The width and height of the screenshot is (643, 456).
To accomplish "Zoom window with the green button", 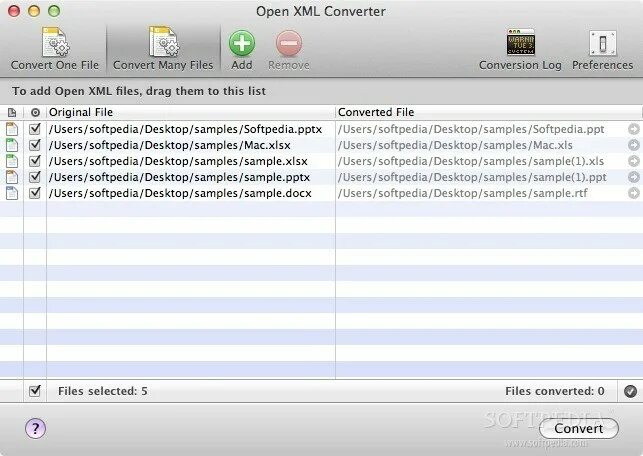I will (x=54, y=11).
